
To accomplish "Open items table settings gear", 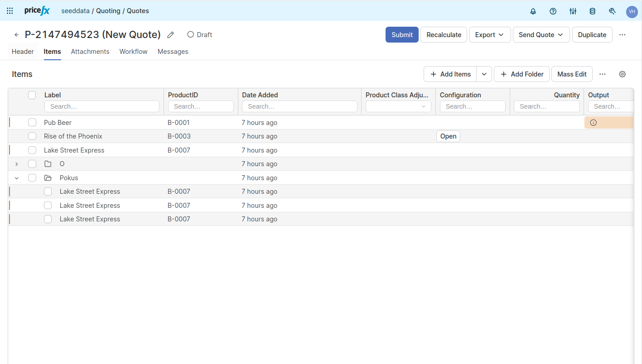I will [x=623, y=74].
